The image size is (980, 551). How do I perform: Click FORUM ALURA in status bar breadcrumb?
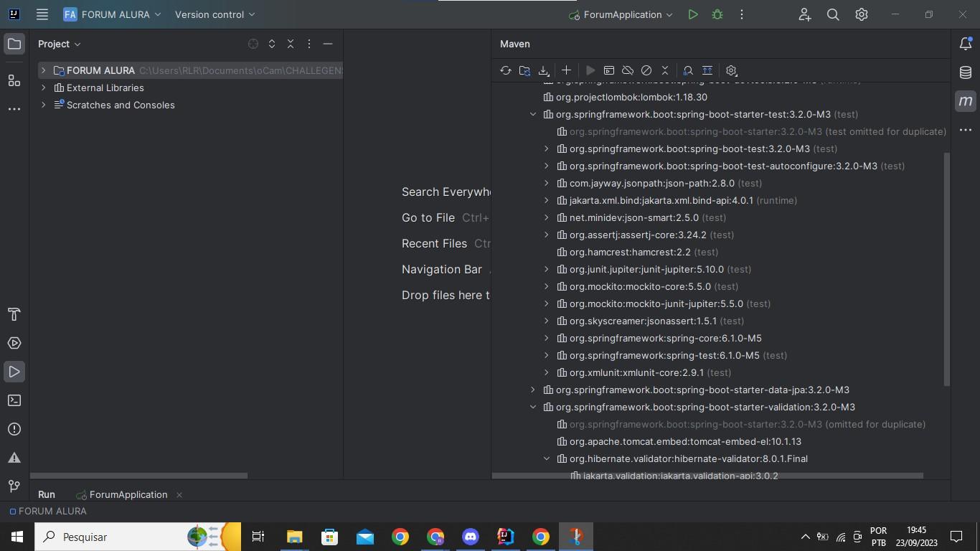click(x=47, y=511)
